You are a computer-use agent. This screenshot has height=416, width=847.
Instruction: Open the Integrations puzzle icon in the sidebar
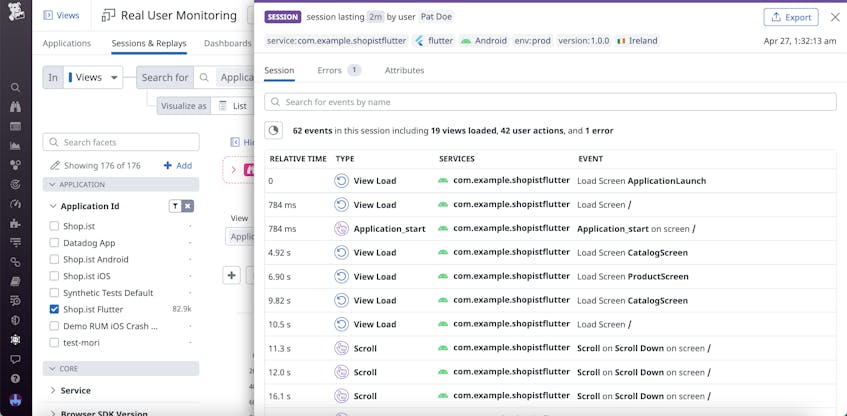16,223
